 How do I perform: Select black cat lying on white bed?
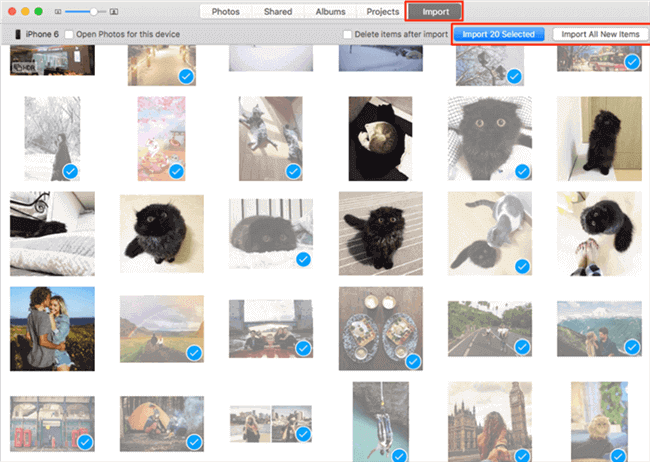tap(52, 234)
